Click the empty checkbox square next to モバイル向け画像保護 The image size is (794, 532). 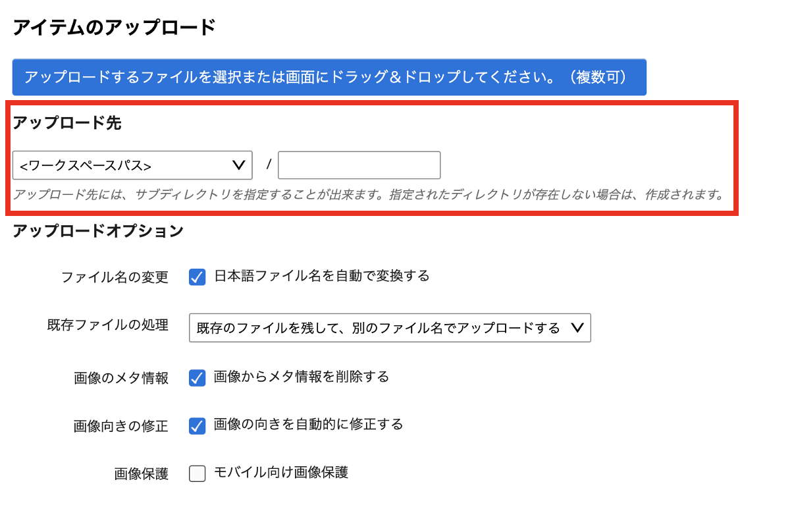click(x=197, y=473)
